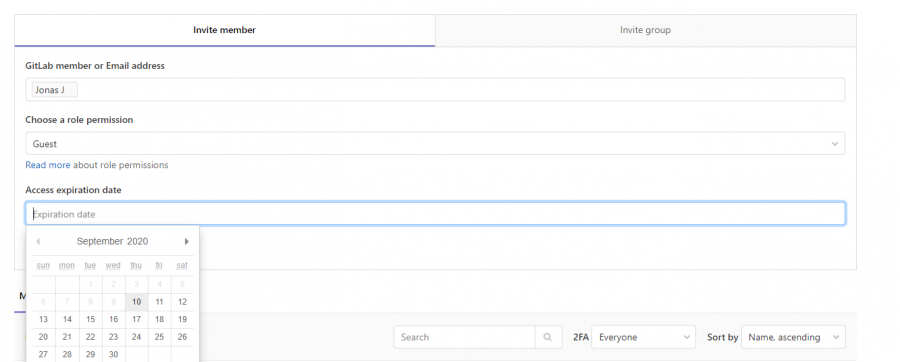Click the search magnifier icon
Screen dimensions: 900x362
coord(548,337)
